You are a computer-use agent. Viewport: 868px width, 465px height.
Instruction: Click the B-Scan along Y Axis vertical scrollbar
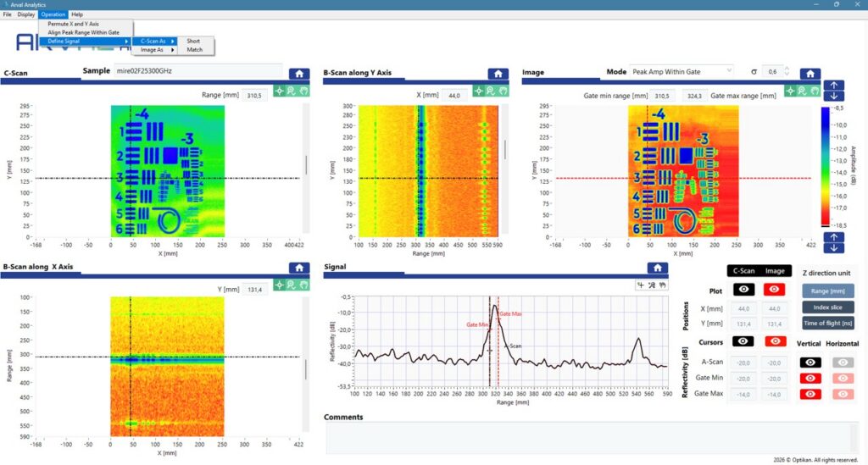coord(505,169)
